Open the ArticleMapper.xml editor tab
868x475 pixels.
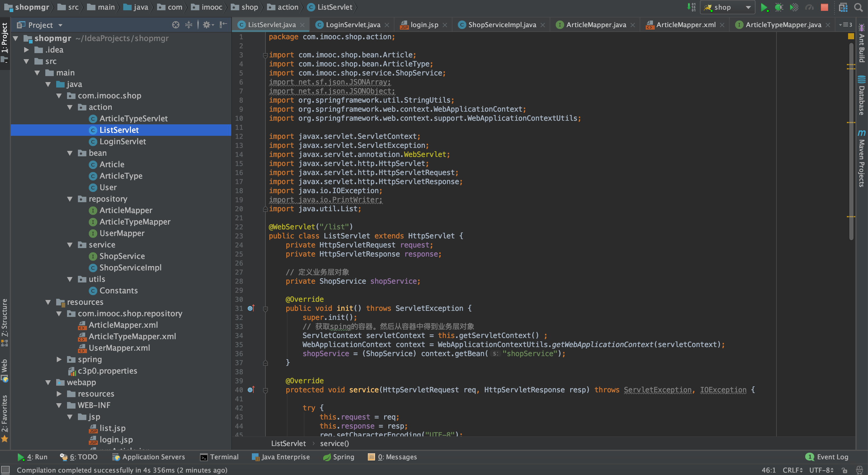coord(685,25)
